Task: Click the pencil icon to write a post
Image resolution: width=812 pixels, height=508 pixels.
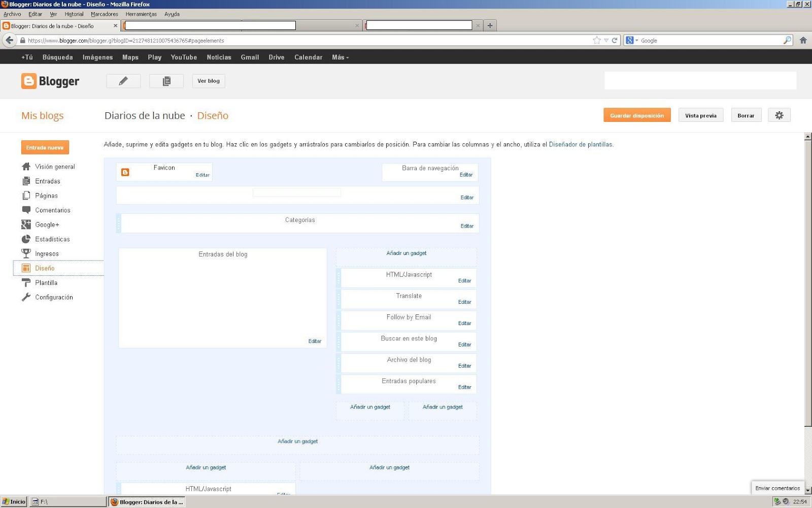Action: click(x=123, y=81)
